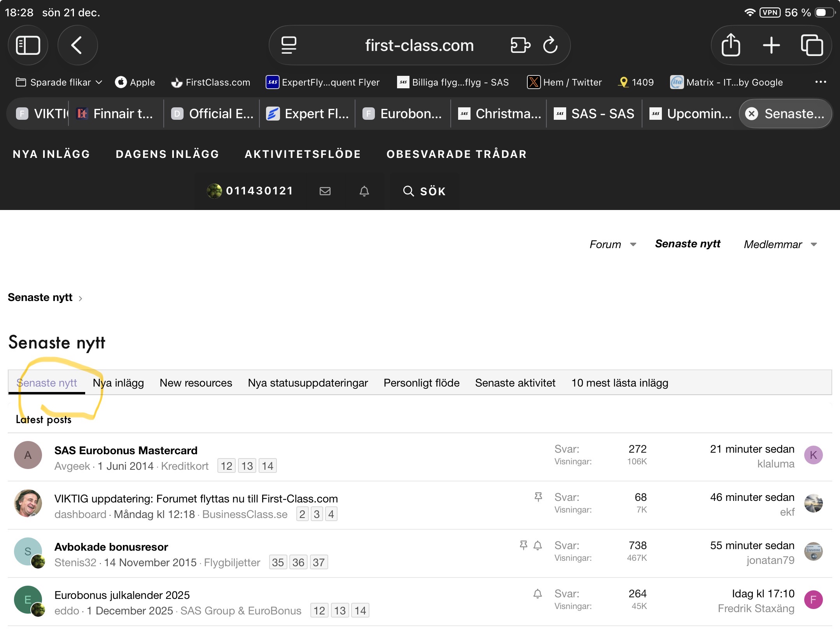
Task: Switch to the Nya inlägg tab
Action: tap(118, 383)
